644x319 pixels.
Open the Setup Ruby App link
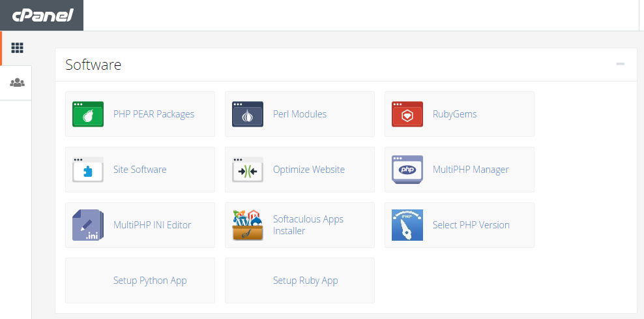pos(306,281)
